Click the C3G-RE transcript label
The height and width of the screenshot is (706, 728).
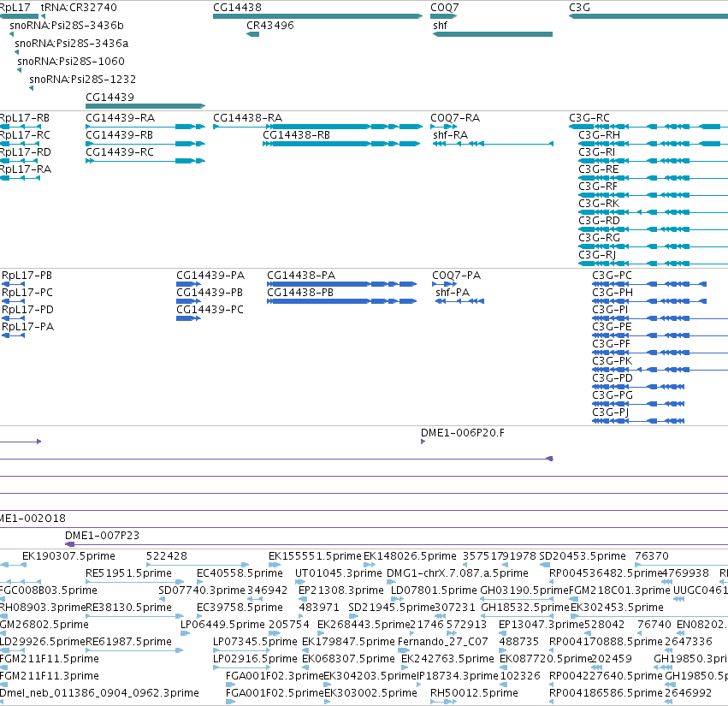click(x=599, y=169)
